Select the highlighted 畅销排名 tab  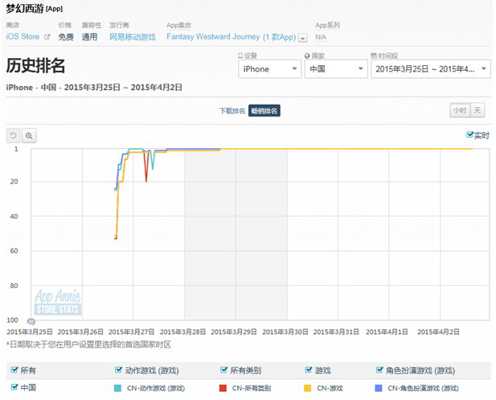pos(264,111)
